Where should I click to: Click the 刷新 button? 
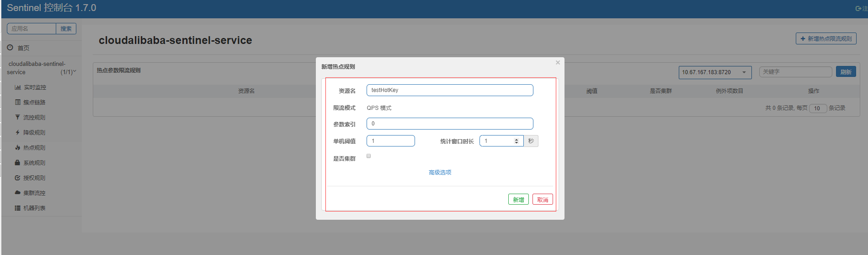846,72
